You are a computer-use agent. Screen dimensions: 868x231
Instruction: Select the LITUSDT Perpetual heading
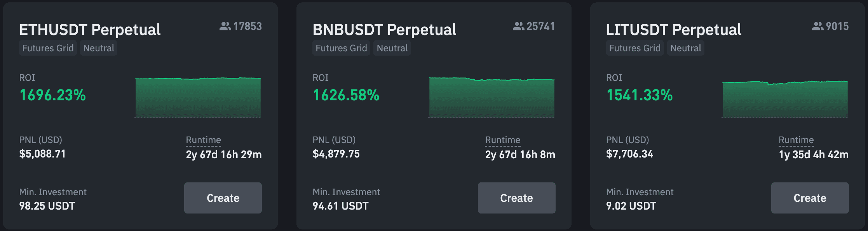click(673, 30)
